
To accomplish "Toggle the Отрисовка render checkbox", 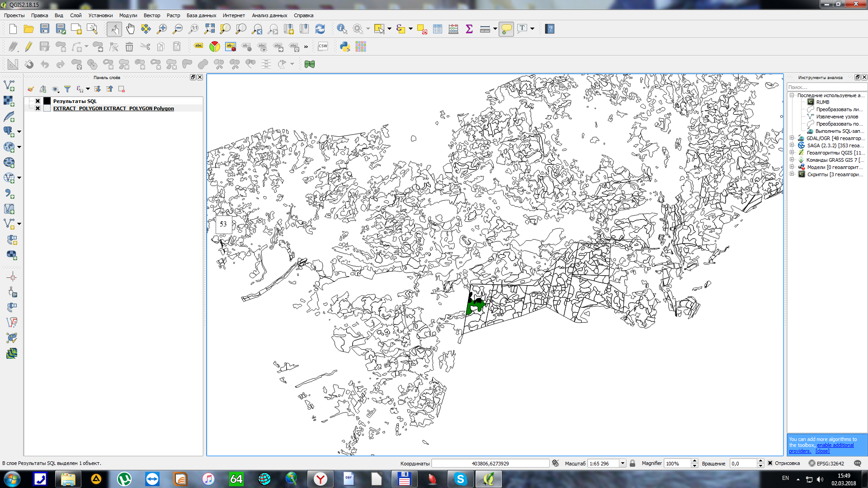I will (770, 463).
